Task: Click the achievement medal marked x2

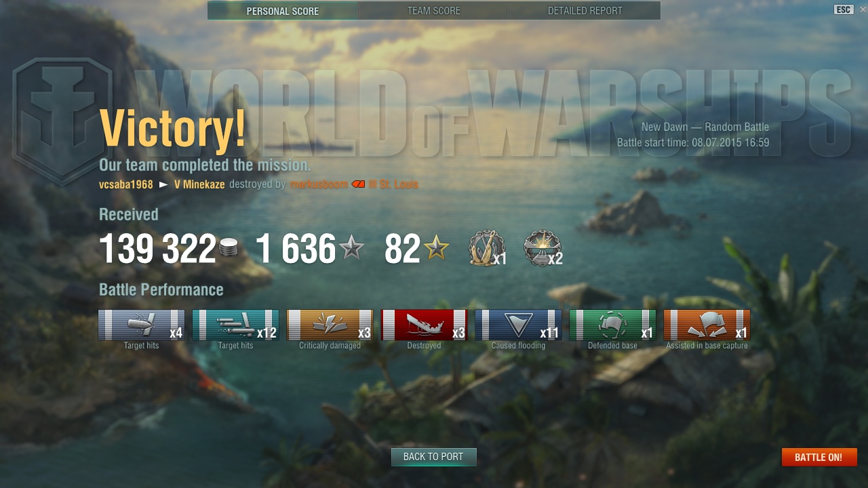Action: pos(542,248)
